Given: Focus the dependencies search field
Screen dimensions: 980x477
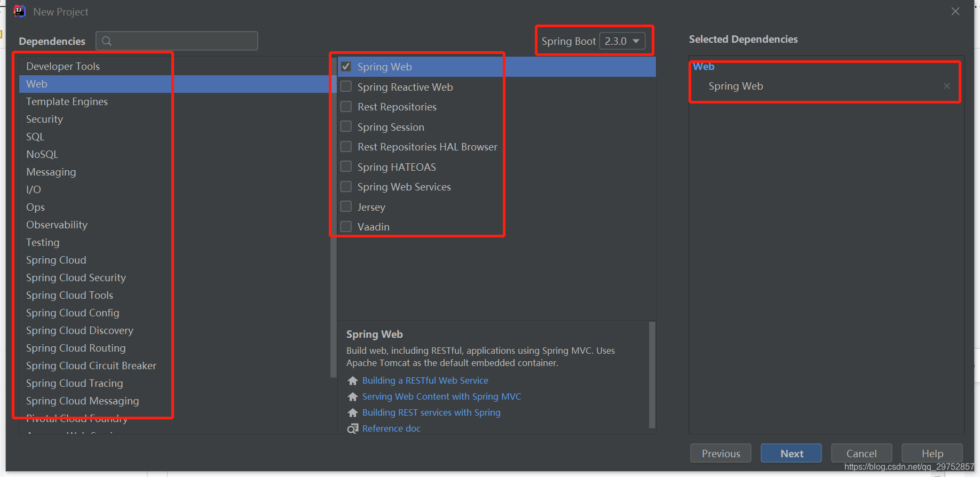Looking at the screenshot, I should click(x=177, y=41).
